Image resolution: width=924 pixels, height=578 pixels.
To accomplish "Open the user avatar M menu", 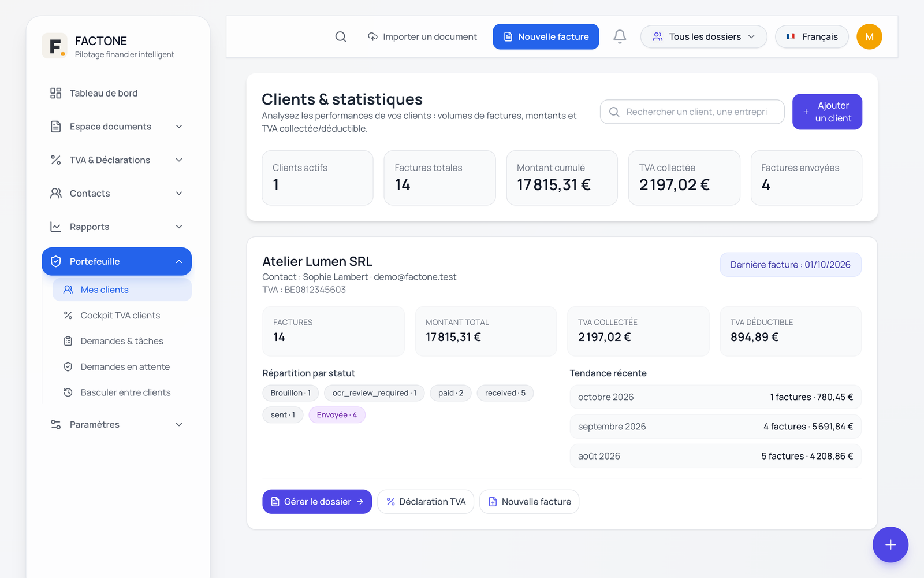I will pos(869,36).
